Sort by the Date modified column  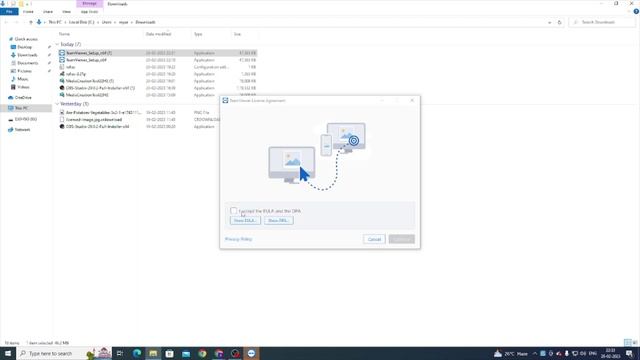pyautogui.click(x=158, y=34)
